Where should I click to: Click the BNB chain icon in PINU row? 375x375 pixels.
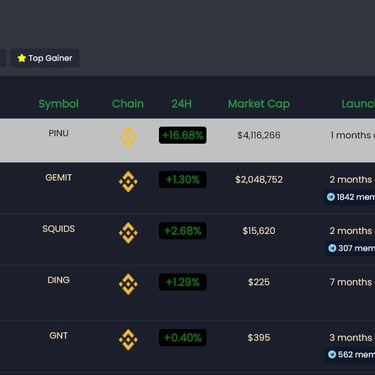[128, 137]
